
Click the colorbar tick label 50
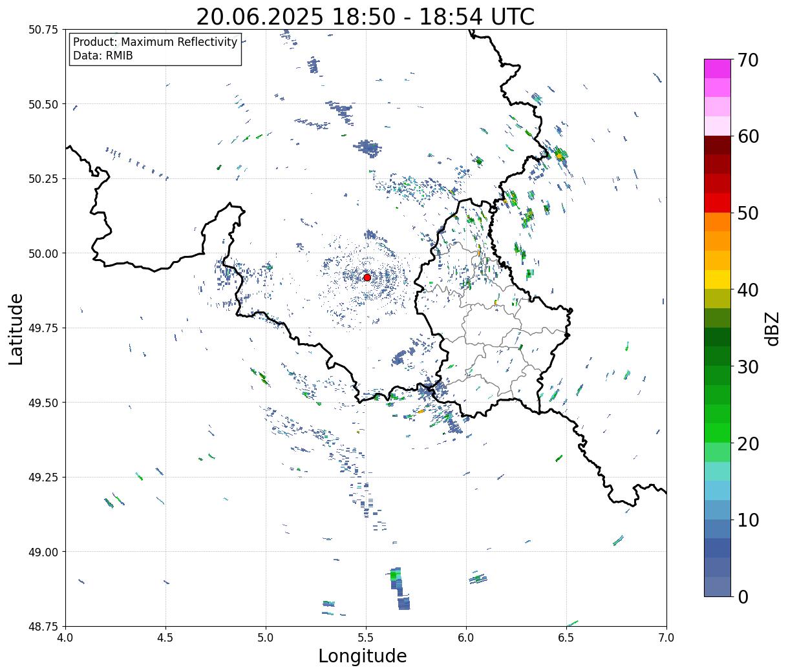747,213
